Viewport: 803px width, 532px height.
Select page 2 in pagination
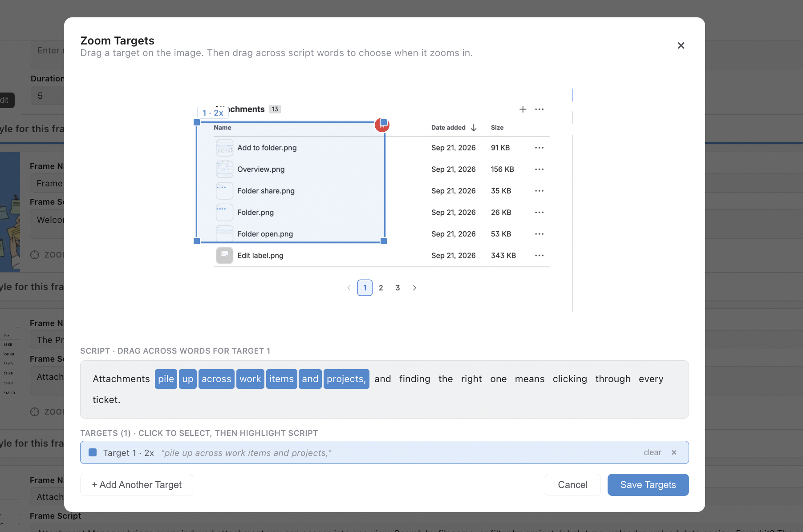(x=381, y=288)
